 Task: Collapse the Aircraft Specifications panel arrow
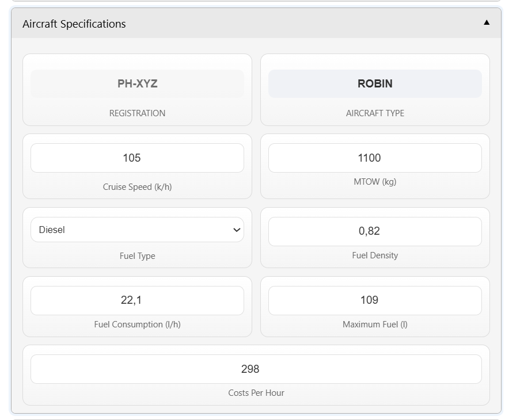pos(487,23)
